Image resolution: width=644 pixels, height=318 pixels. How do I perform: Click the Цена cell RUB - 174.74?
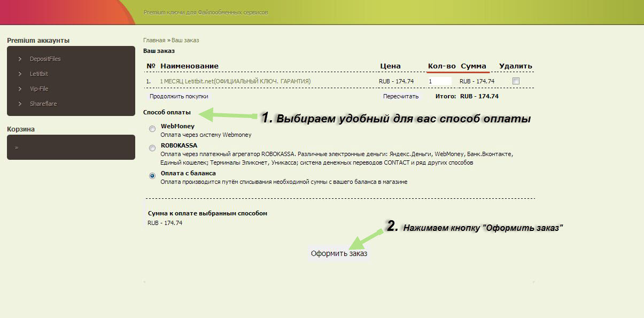pyautogui.click(x=396, y=81)
